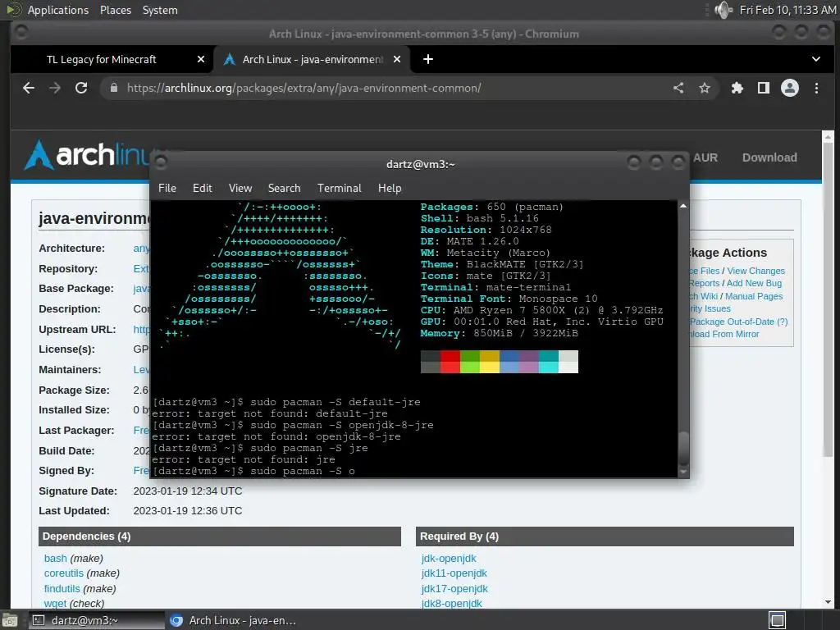Screen dimensions: 840x630
Task: Click terminal scrollbar up arrow
Action: [683, 206]
